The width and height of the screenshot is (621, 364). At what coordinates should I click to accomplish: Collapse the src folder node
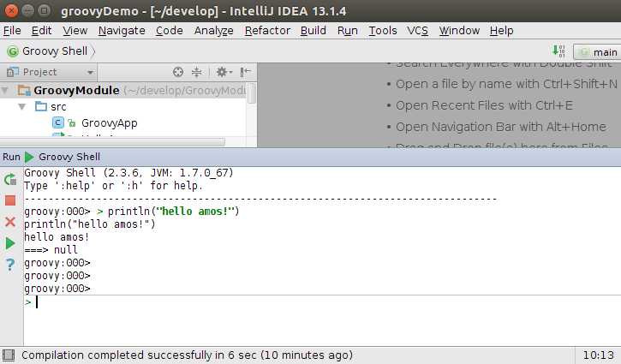click(x=22, y=106)
